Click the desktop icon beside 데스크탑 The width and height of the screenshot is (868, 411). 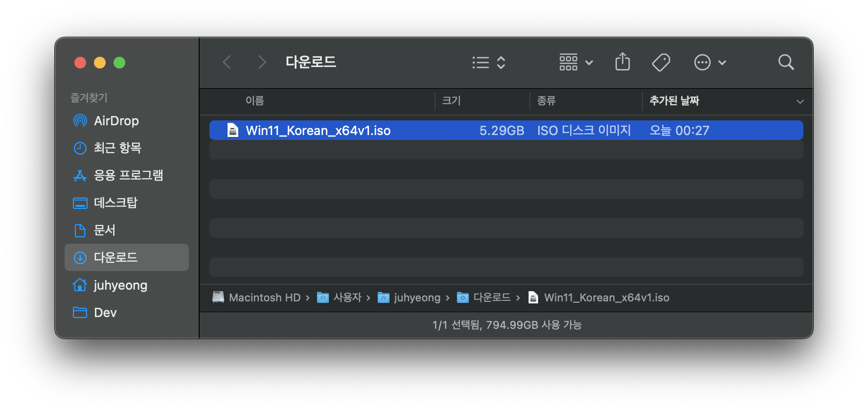tap(80, 203)
